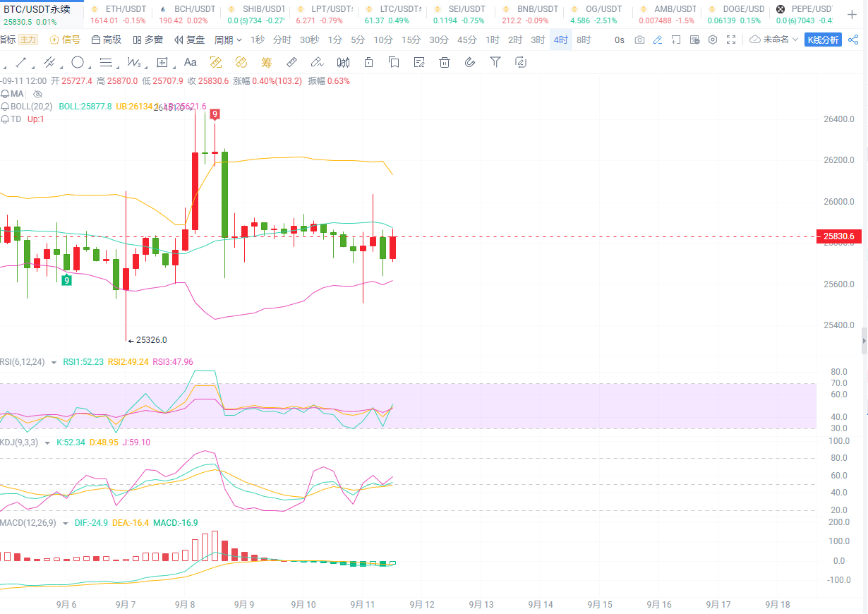Screen dimensions: 868x614
Task: Toggle the 主力 indicator tag
Action: coord(28,40)
